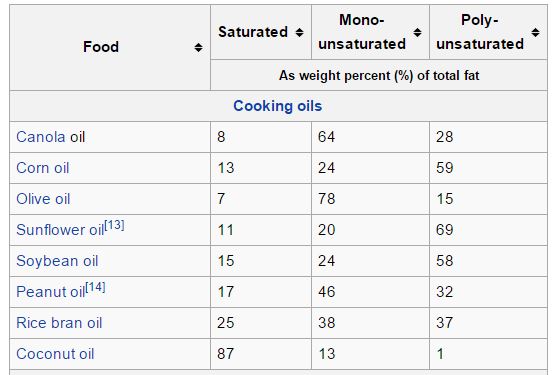This screenshot has width=557, height=375.
Task: Sort by Mono-unsaturated arrow icon
Action: point(417,32)
